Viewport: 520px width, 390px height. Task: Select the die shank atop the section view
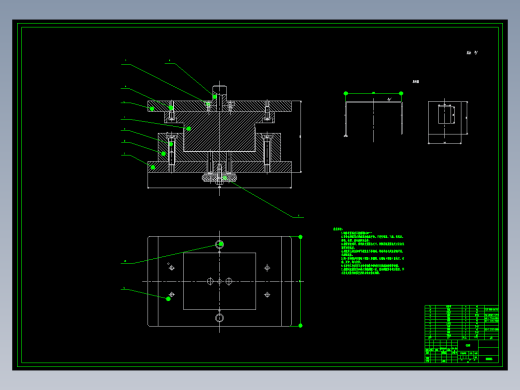219,93
